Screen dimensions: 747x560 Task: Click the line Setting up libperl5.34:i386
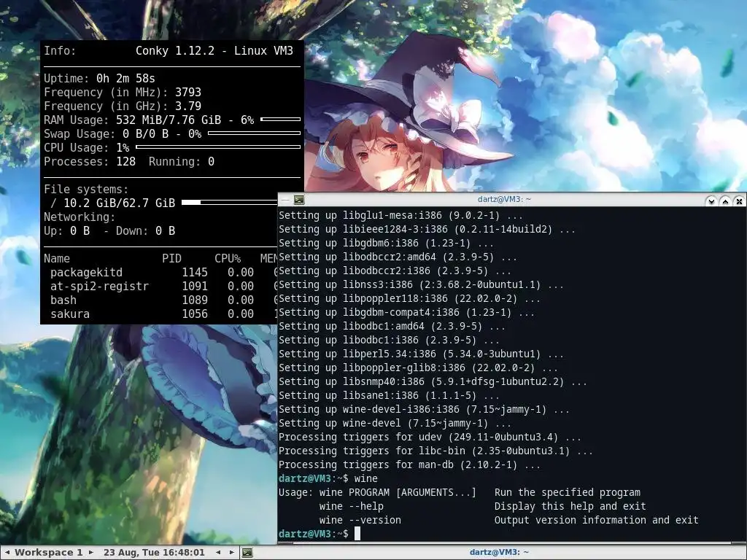(x=421, y=354)
